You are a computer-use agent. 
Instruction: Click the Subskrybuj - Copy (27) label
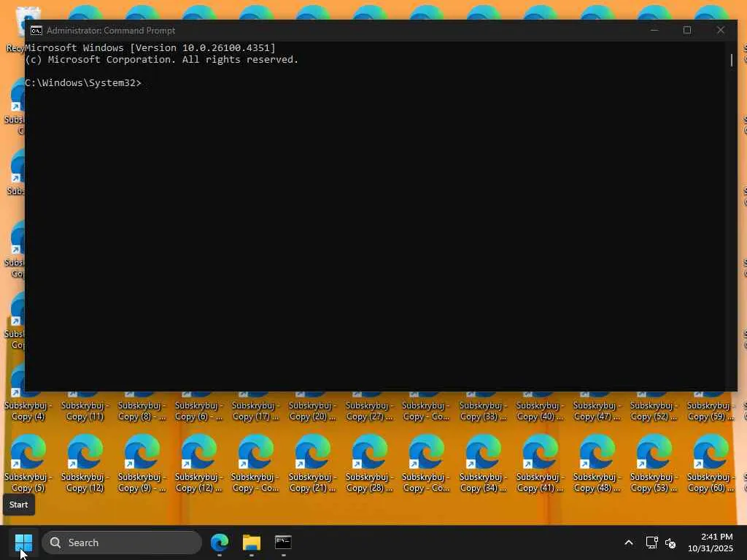(369, 411)
